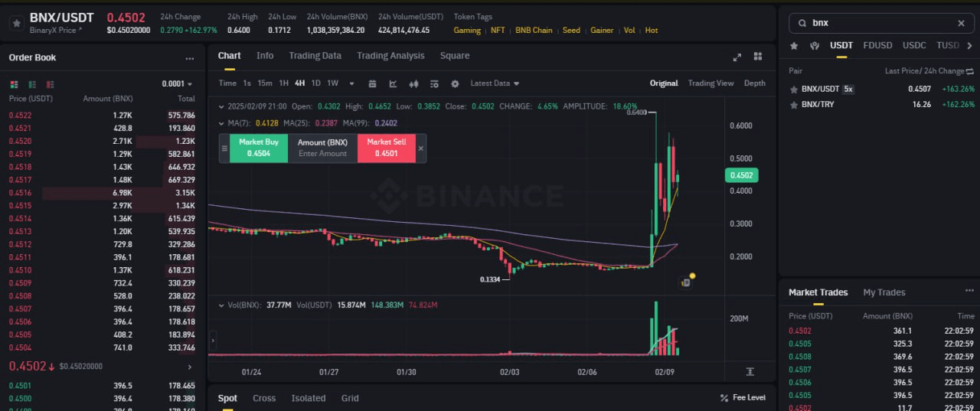
Task: Open the My Trades tab
Action: (x=884, y=292)
